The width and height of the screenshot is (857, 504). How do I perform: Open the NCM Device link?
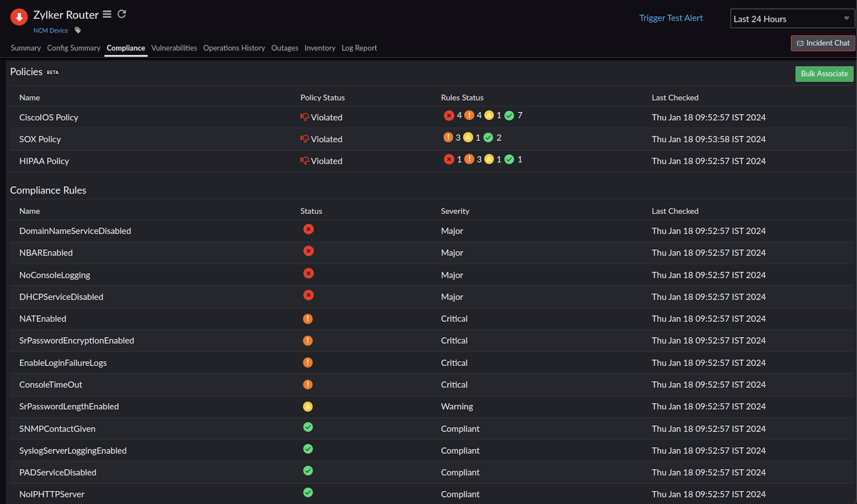[51, 31]
